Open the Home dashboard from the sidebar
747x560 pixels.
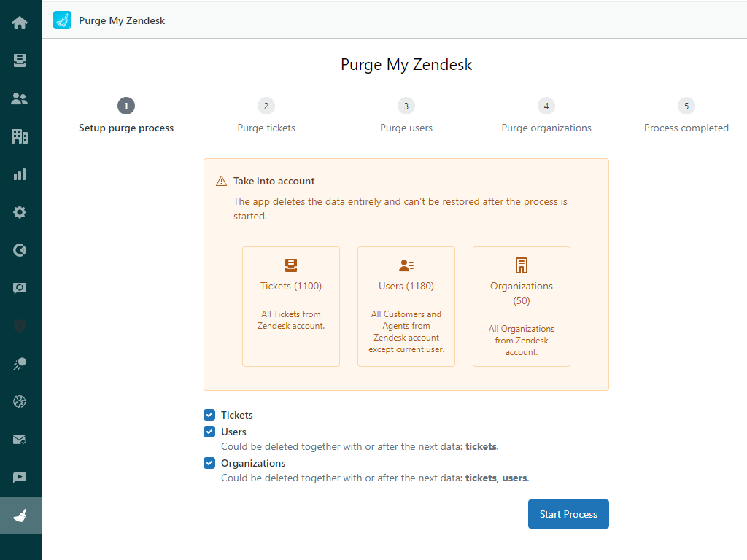click(x=20, y=22)
